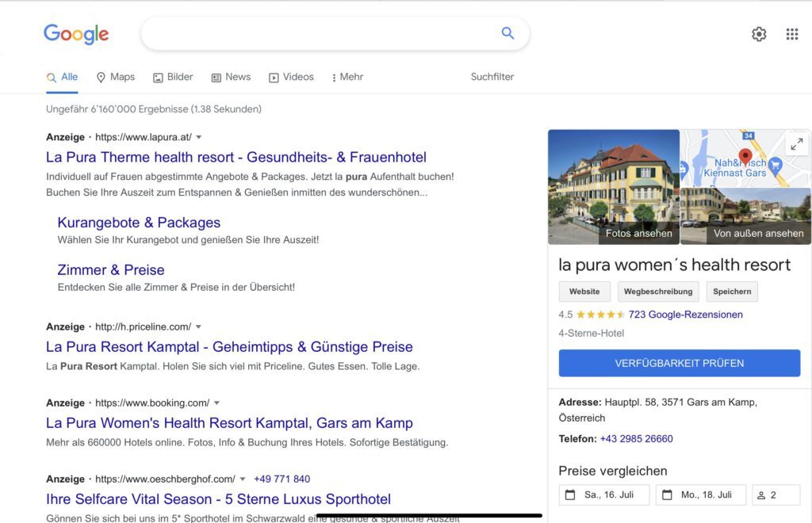The height and width of the screenshot is (523, 812).
Task: Open the dropdown arrow next to priceline.com ad
Action: [x=198, y=326]
